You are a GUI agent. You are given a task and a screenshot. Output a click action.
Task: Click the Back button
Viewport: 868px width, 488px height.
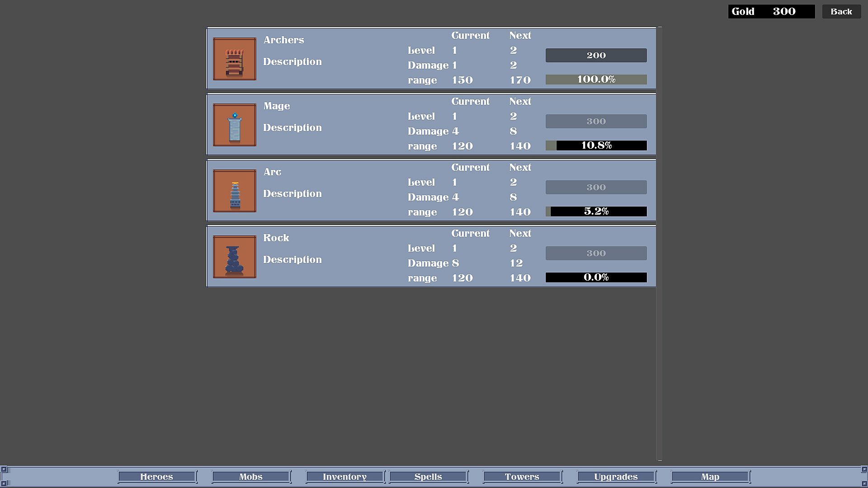(841, 12)
